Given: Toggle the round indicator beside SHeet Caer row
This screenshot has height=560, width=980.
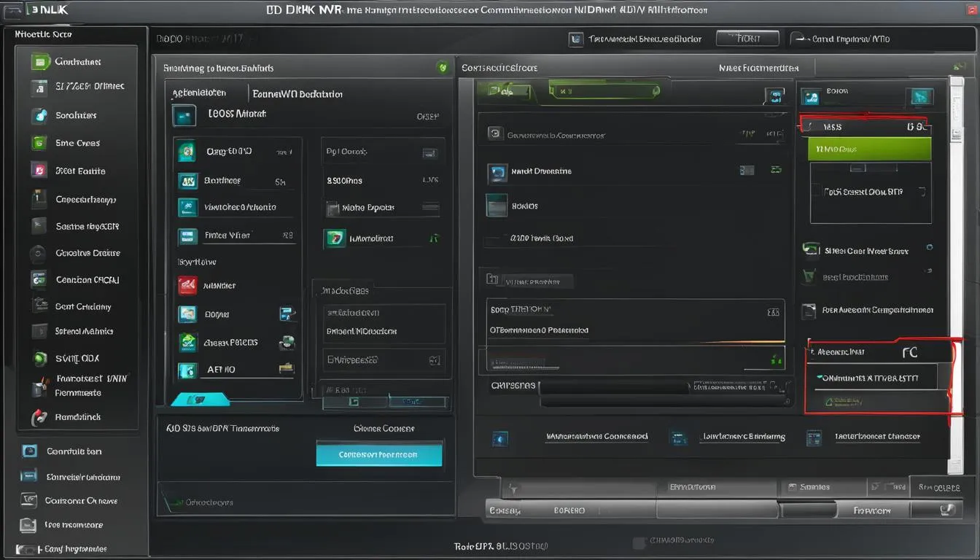Looking at the screenshot, I should pyautogui.click(x=930, y=248).
